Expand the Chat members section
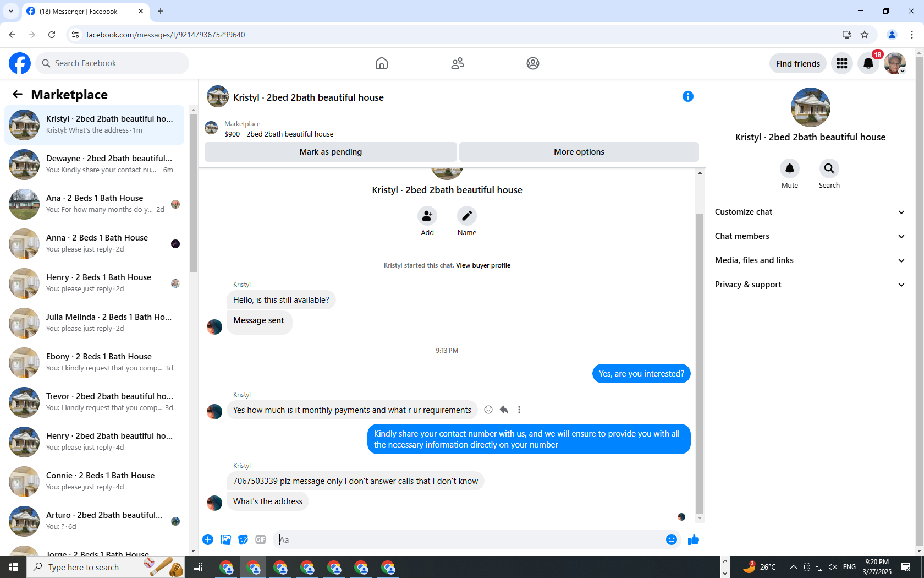 (x=810, y=236)
